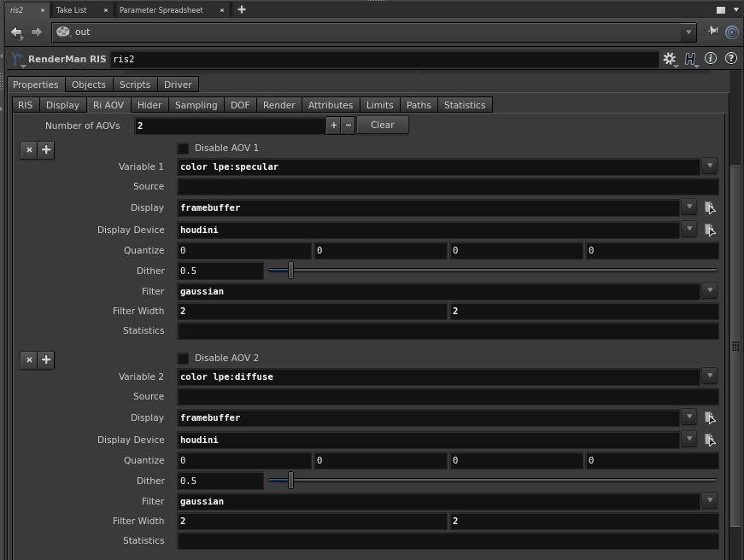Click the pane maximize icon at top right
Screen dimensions: 744x560
(x=721, y=10)
